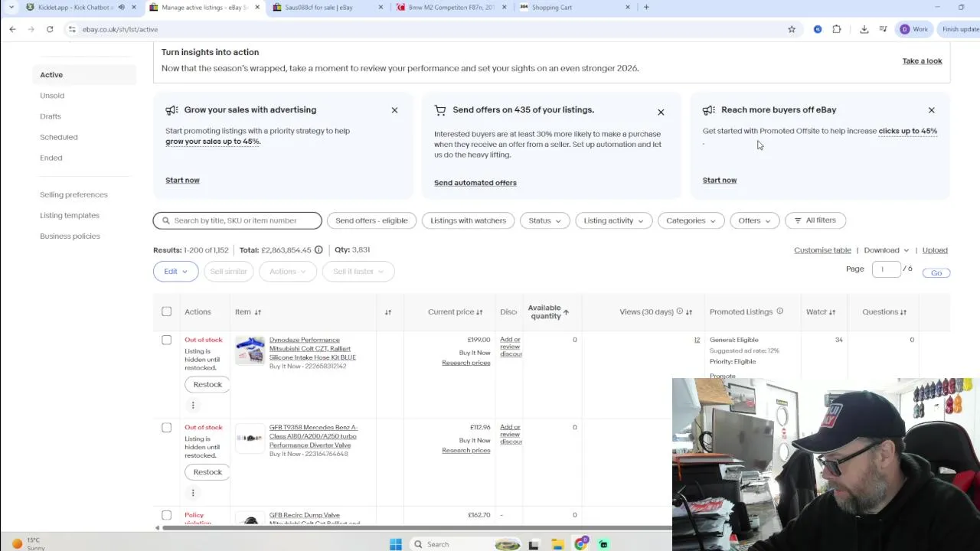This screenshot has height=551, width=980.
Task: Expand the Listing activity filter dropdown
Action: pyautogui.click(x=613, y=220)
